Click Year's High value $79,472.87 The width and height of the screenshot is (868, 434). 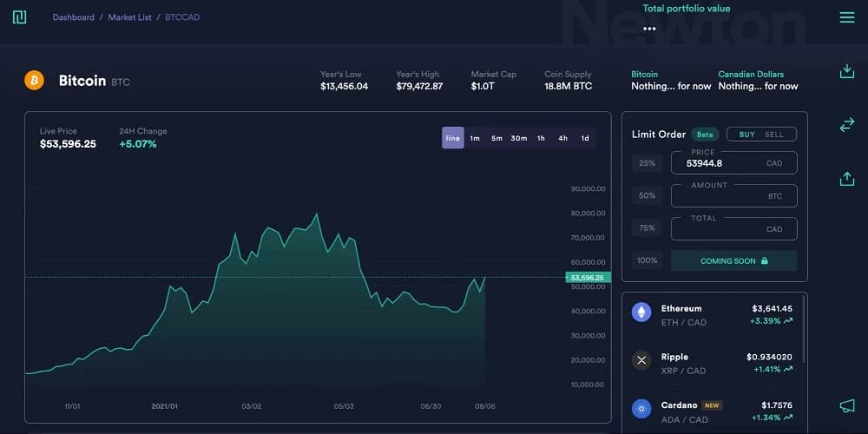click(419, 86)
